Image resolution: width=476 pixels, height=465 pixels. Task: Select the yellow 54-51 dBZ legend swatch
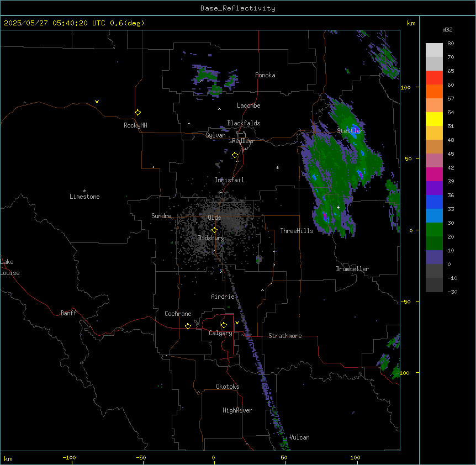click(434, 119)
